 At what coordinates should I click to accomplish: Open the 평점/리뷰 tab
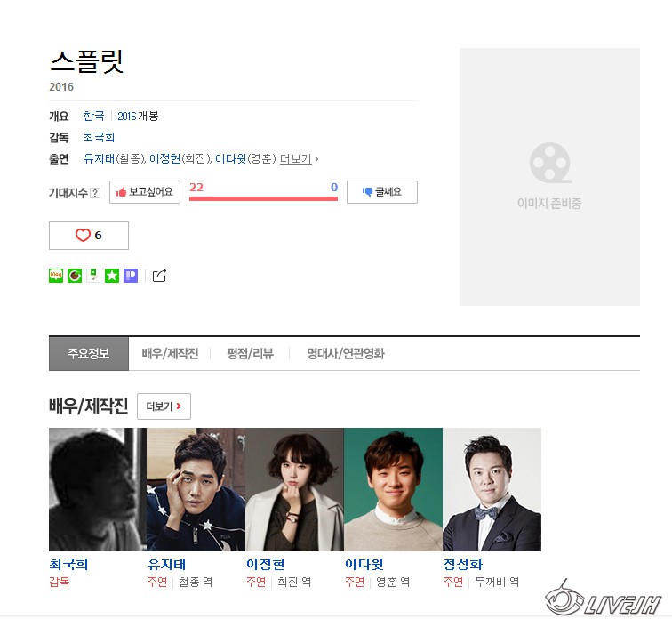(x=250, y=353)
